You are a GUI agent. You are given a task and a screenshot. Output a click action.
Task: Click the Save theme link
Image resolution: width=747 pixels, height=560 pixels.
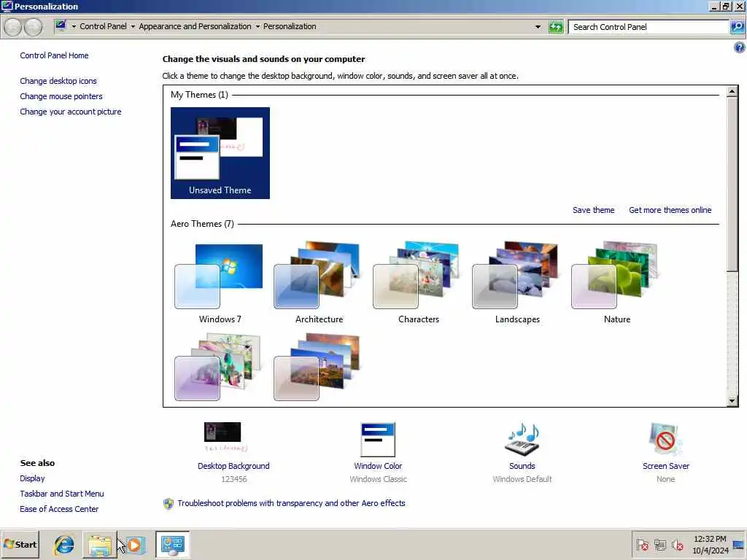[x=593, y=210]
